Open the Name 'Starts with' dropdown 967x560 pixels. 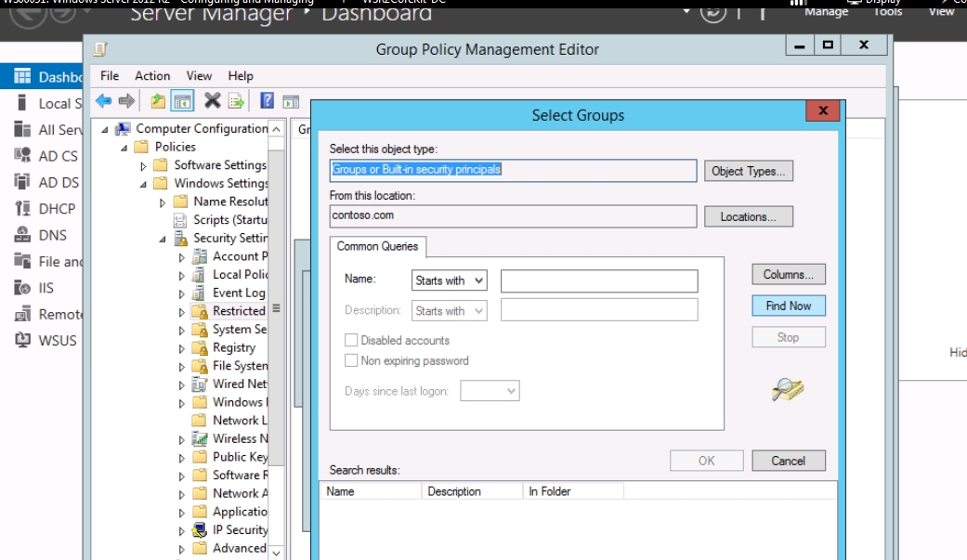pos(450,280)
